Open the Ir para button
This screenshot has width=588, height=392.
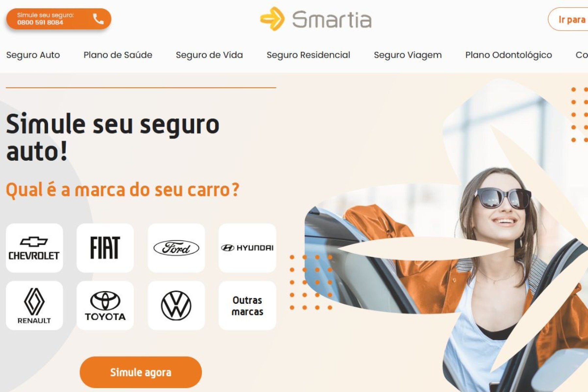point(568,19)
